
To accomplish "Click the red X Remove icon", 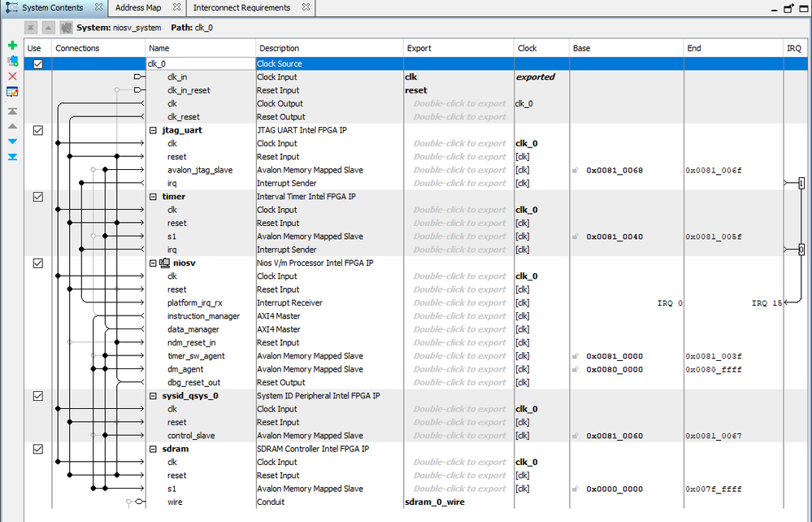I will tap(12, 76).
